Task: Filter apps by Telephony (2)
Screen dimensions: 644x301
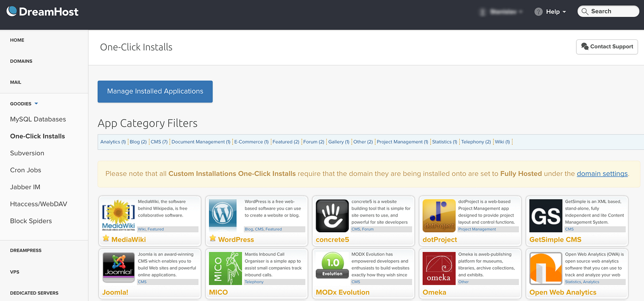Action: [476, 142]
